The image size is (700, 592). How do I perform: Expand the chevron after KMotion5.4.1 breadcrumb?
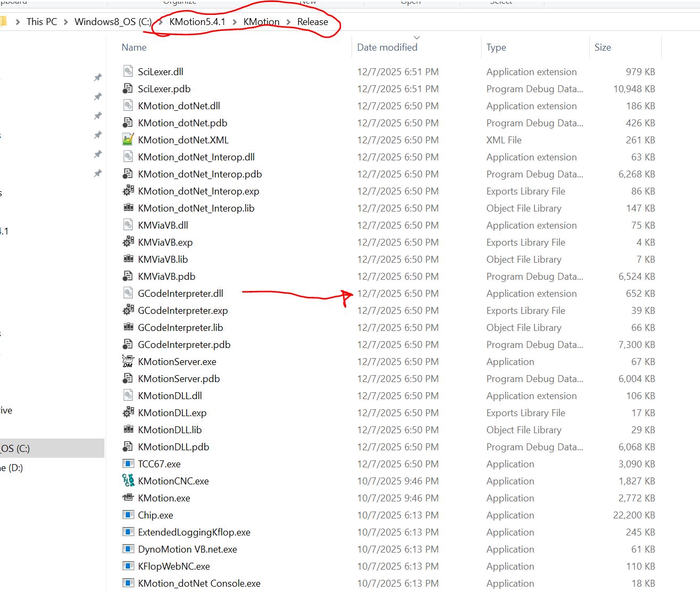pos(234,22)
